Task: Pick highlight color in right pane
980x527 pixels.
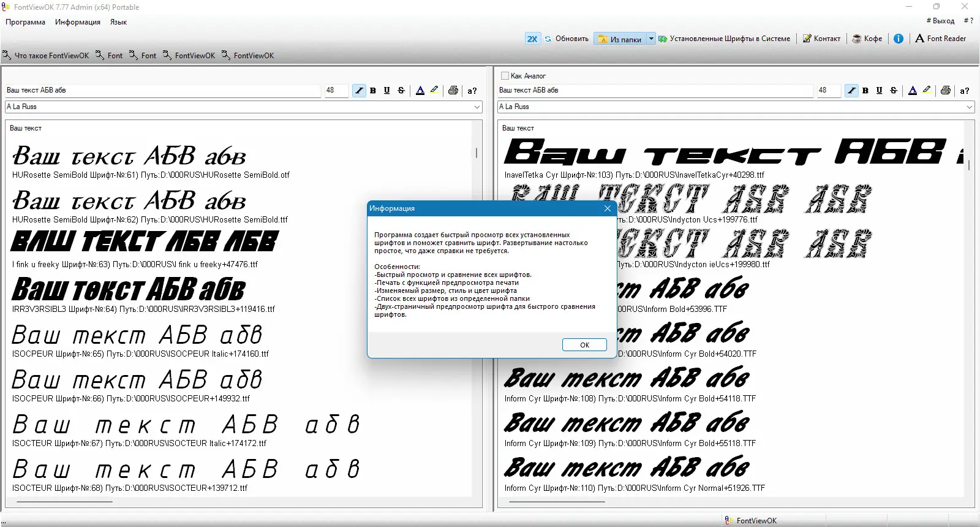Action: tap(927, 91)
